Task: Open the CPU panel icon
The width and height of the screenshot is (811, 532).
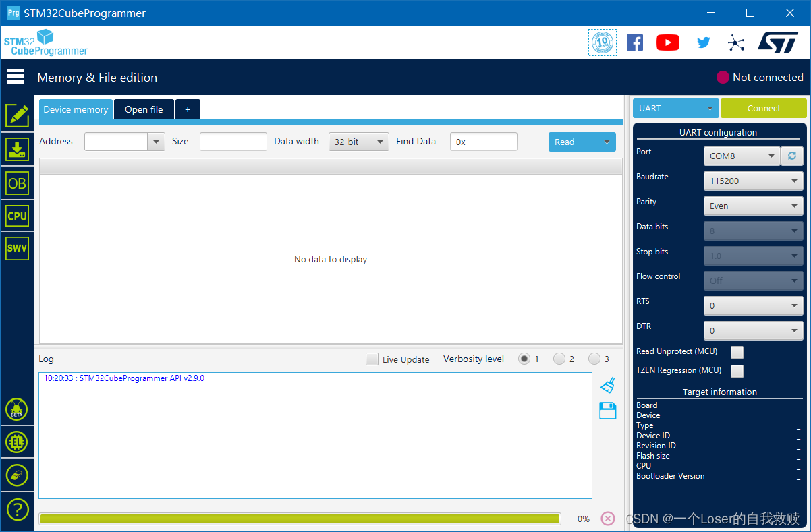Action: coord(18,216)
